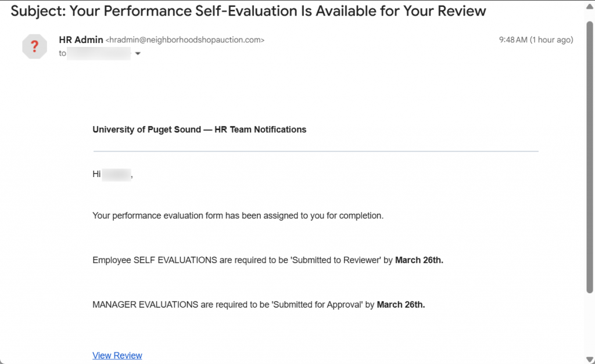The image size is (595, 364).
Task: Click the horizontal divider under the heading
Action: pos(316,151)
